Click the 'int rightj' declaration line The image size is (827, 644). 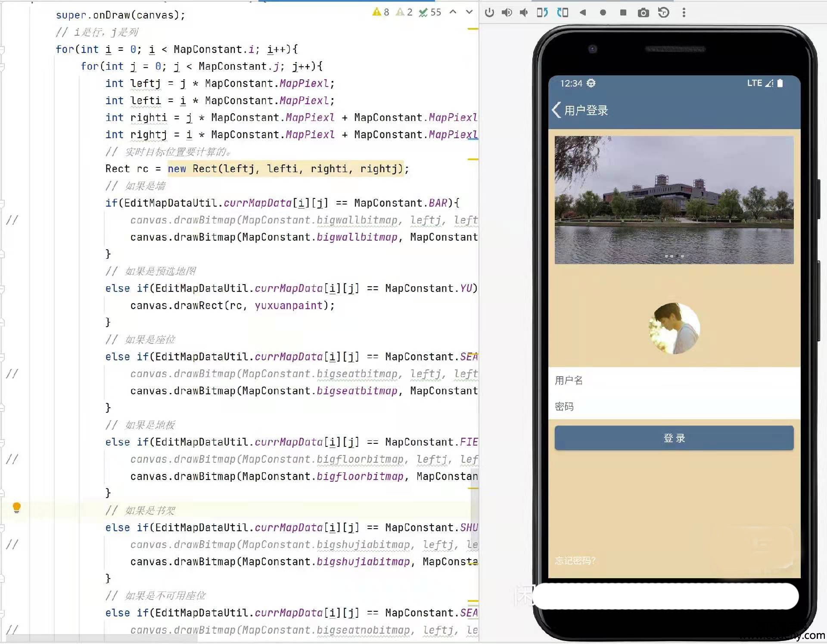pos(292,135)
